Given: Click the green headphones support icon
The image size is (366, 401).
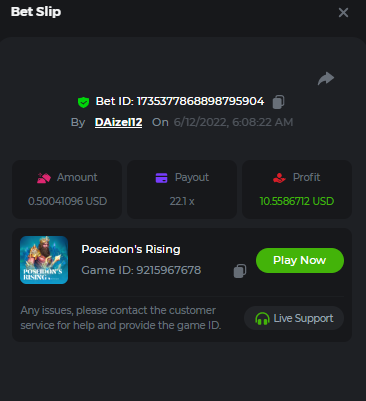Looking at the screenshot, I should pyautogui.click(x=262, y=318).
